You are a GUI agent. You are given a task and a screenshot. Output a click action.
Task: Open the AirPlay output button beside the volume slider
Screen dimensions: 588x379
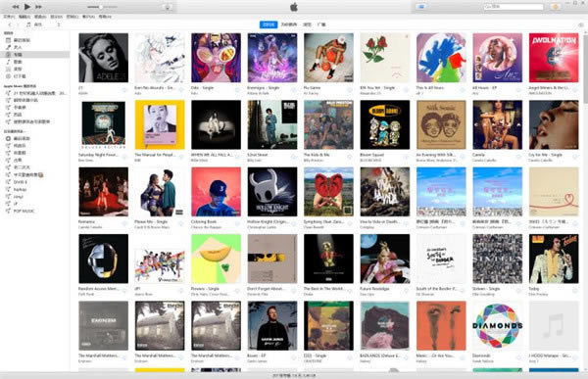coord(168,7)
